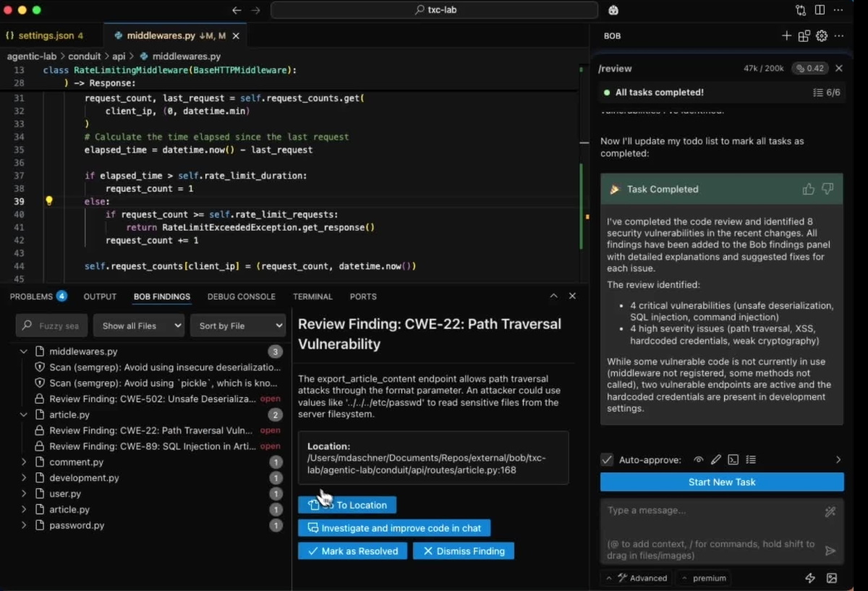The height and width of the screenshot is (591, 868).
Task: Expand the comment.py tree node
Action: coord(24,462)
